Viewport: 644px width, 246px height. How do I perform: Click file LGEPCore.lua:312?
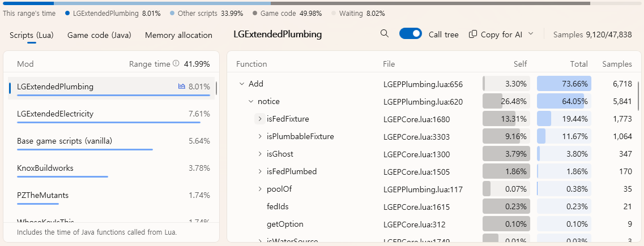(x=414, y=225)
